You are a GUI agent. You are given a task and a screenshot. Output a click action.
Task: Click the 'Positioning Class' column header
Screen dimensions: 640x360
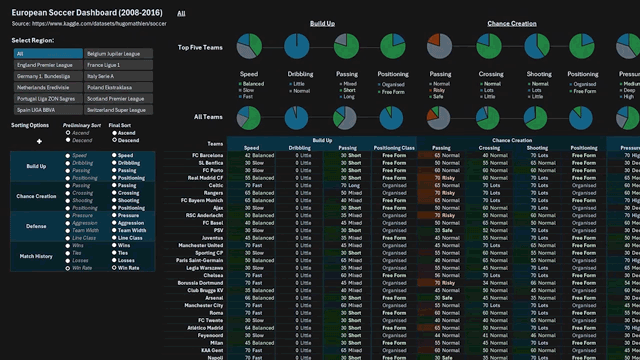tap(394, 148)
